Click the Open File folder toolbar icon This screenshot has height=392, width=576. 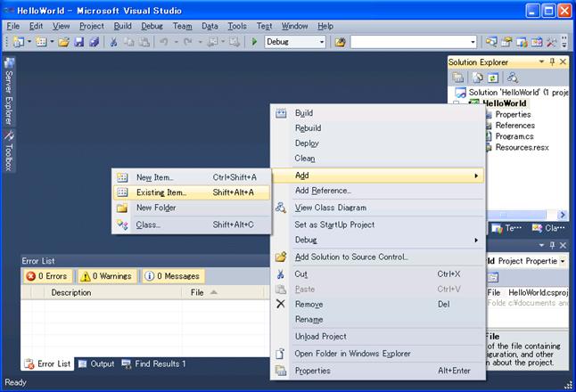click(63, 42)
